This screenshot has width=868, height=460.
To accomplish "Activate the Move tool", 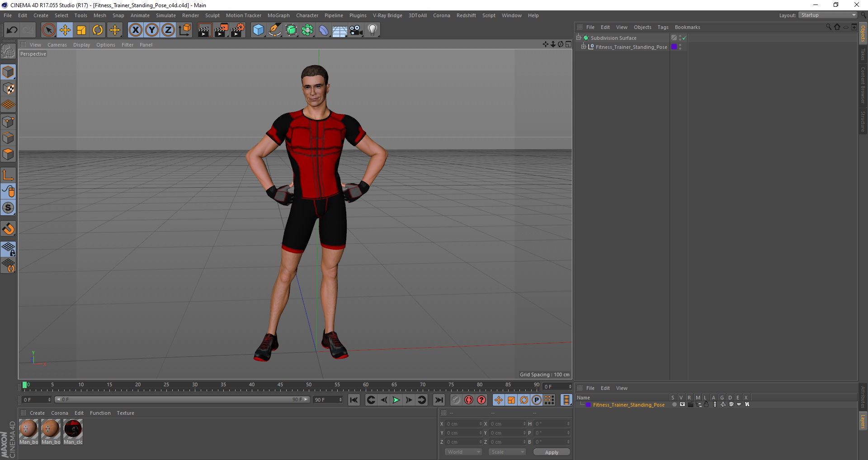I will click(65, 30).
